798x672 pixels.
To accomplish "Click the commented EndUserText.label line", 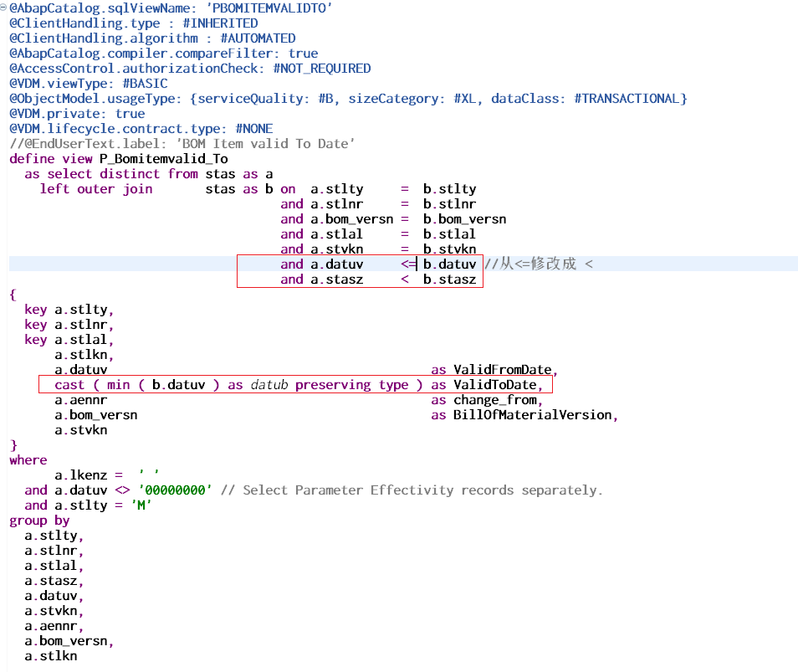I will pyautogui.click(x=182, y=144).
